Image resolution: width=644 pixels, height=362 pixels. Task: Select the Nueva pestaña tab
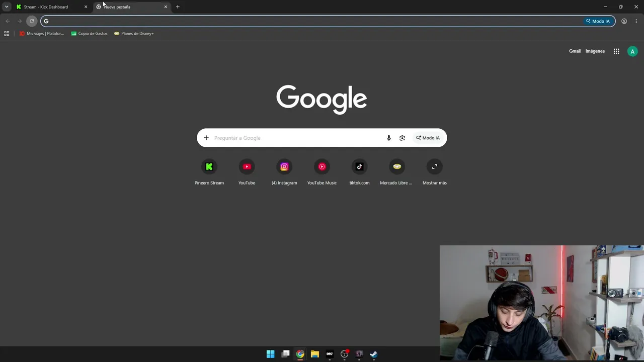(x=132, y=7)
